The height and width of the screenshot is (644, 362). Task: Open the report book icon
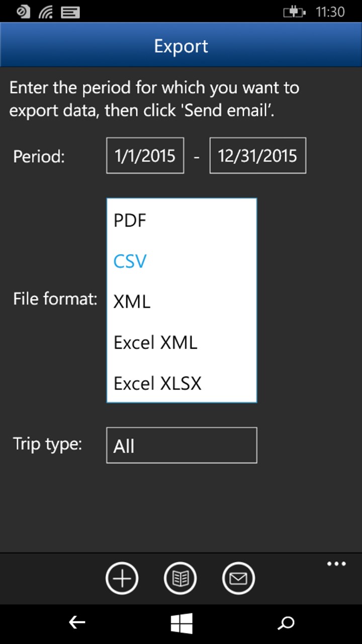pyautogui.click(x=180, y=578)
